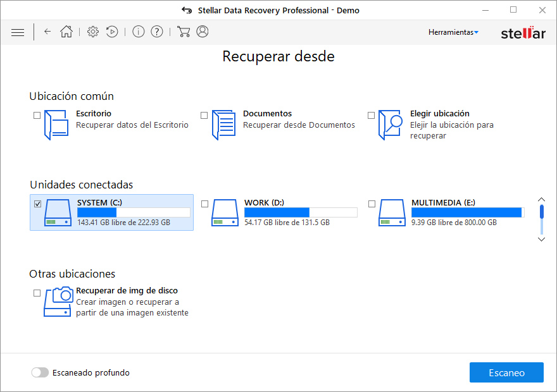Open the Settings gear icon

point(92,32)
